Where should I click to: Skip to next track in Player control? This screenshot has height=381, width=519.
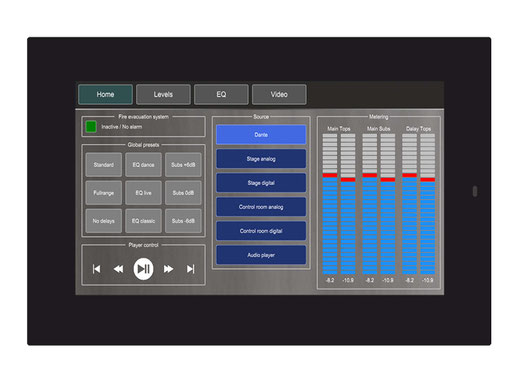pyautogui.click(x=190, y=269)
